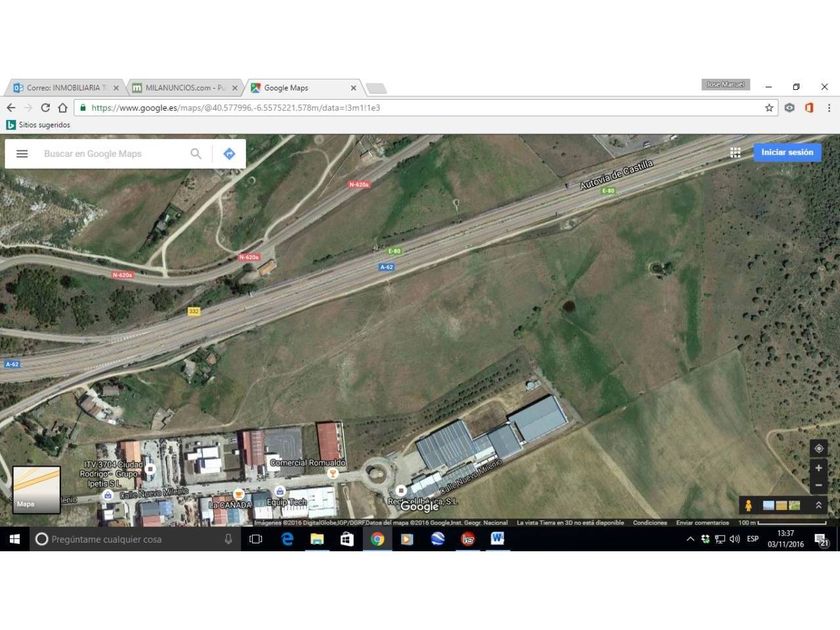
Task: Click the Autovía de Castilla road label
Action: click(617, 175)
